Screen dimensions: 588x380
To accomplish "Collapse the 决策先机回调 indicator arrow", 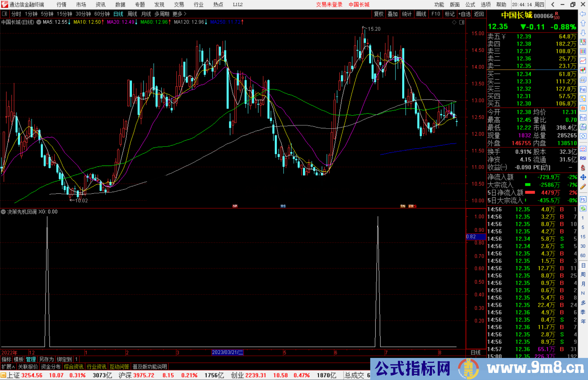I will coord(3,212).
